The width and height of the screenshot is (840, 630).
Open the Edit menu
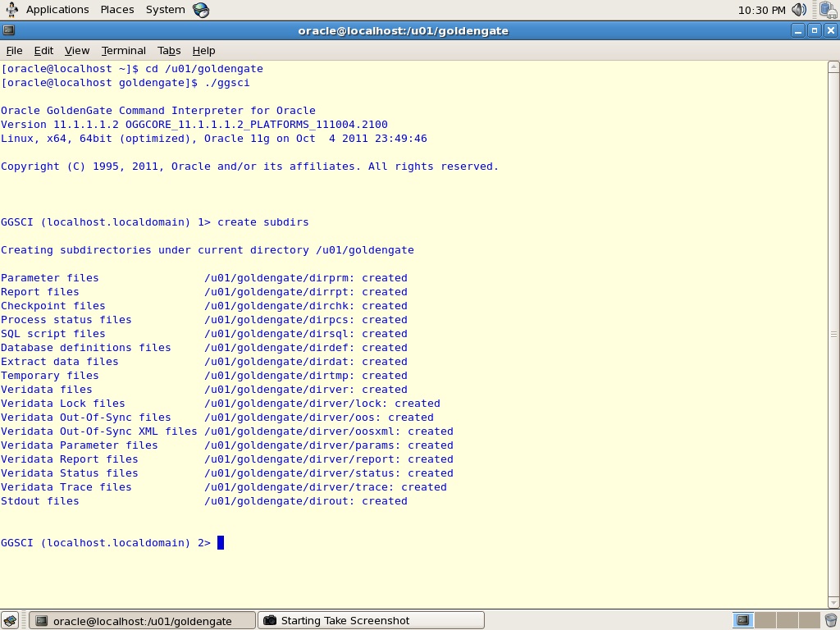(x=43, y=50)
